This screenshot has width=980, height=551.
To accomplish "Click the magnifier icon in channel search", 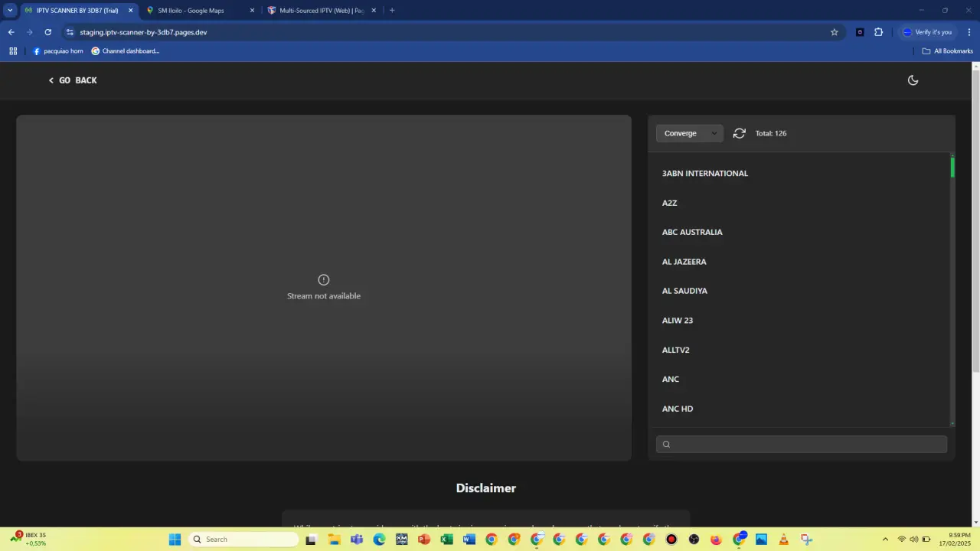I will pos(666,445).
